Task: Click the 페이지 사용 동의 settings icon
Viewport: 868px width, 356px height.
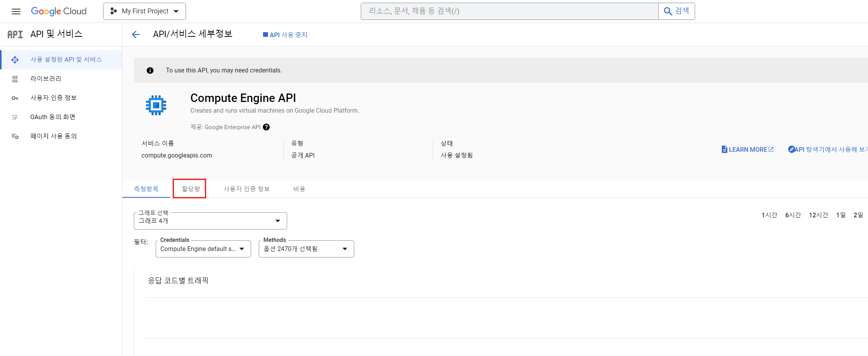Action: (15, 136)
